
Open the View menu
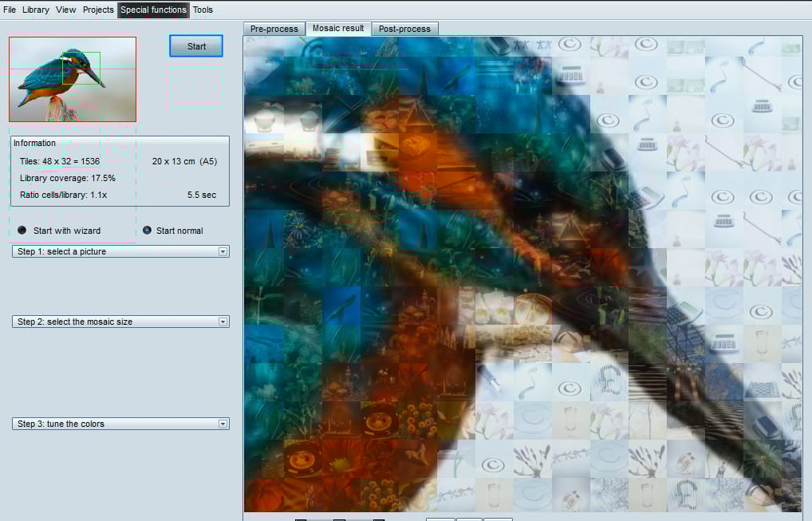click(65, 10)
